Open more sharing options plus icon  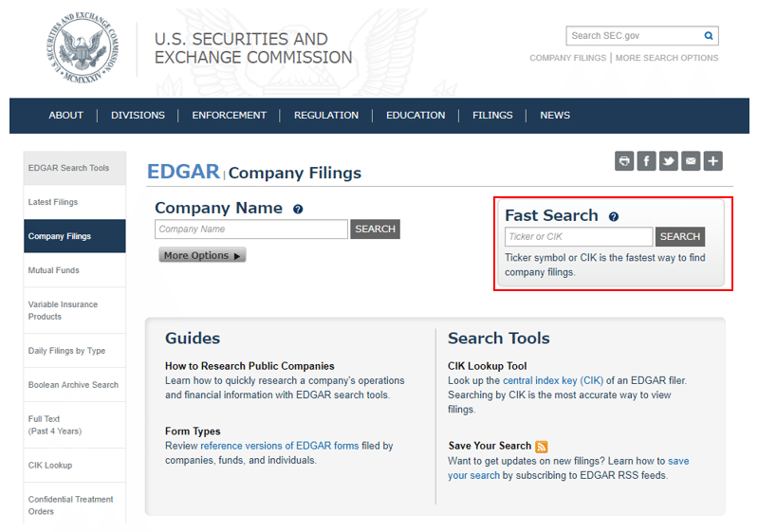(x=712, y=161)
